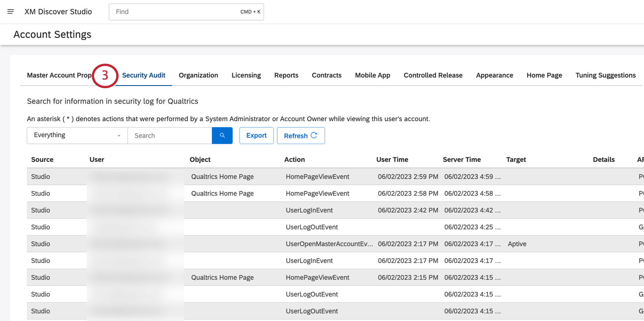Select the Reports tab

[286, 75]
